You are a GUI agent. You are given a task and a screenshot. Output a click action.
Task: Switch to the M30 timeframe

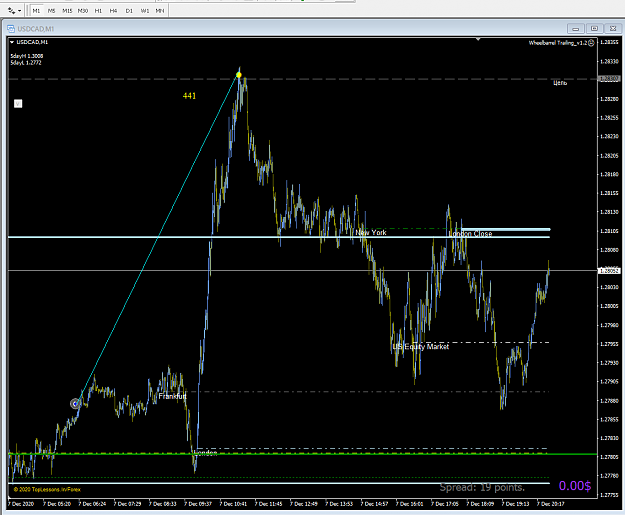click(x=83, y=11)
